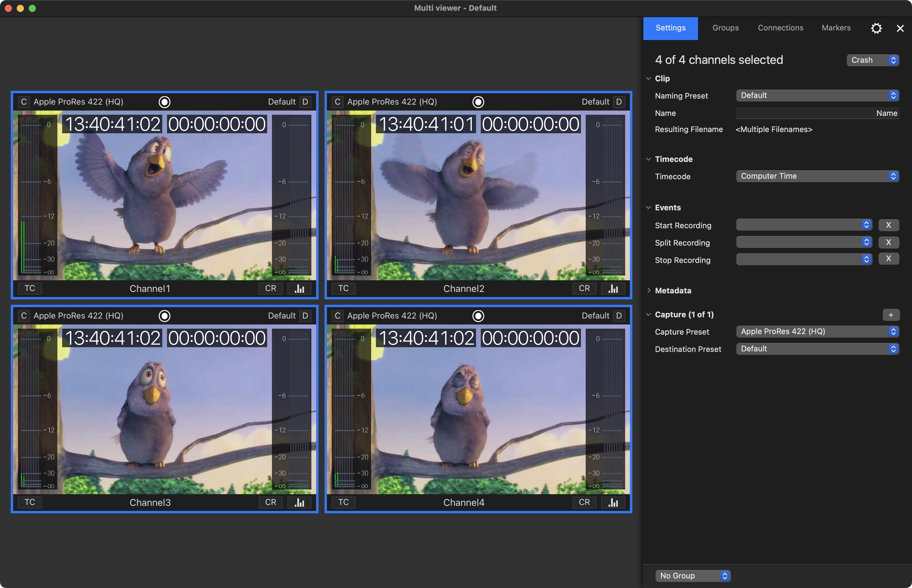Collapse the Timecode section
Image resolution: width=912 pixels, height=588 pixels.
pos(649,159)
